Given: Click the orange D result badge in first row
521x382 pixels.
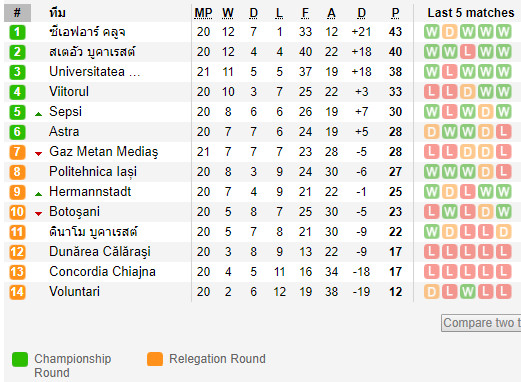Looking at the screenshot, I should (450, 32).
